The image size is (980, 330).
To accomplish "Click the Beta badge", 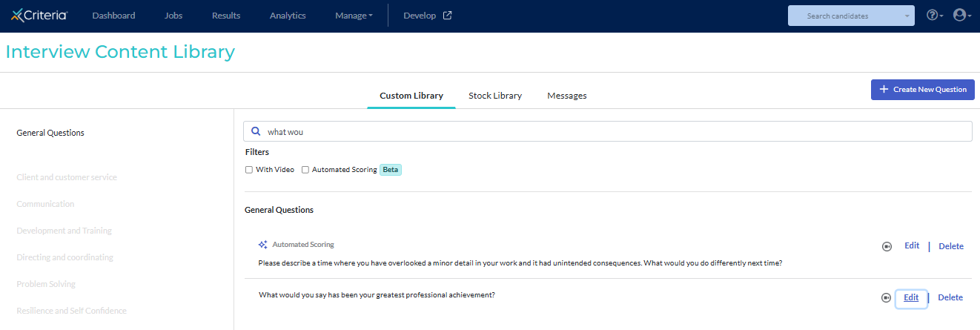I will click(x=391, y=170).
